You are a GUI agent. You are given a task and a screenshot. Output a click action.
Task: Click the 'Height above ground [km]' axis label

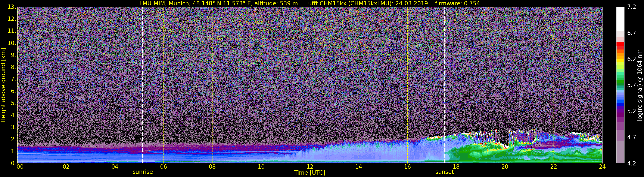pyautogui.click(x=3, y=85)
